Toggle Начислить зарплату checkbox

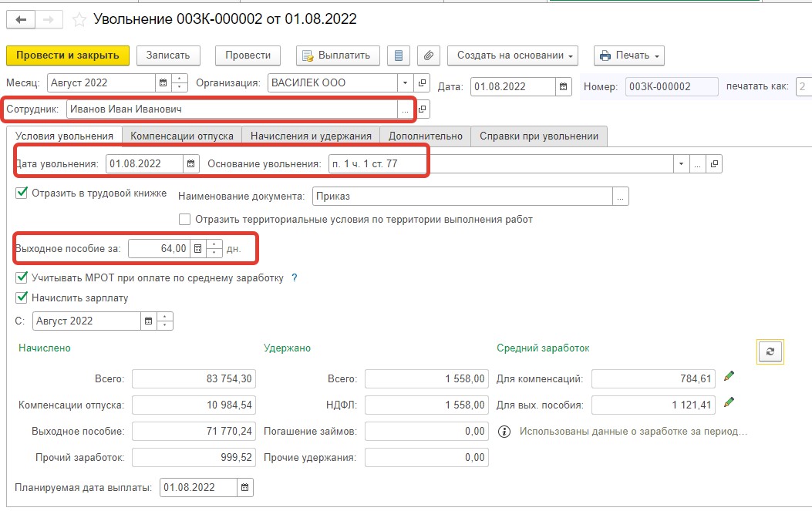pyautogui.click(x=22, y=298)
